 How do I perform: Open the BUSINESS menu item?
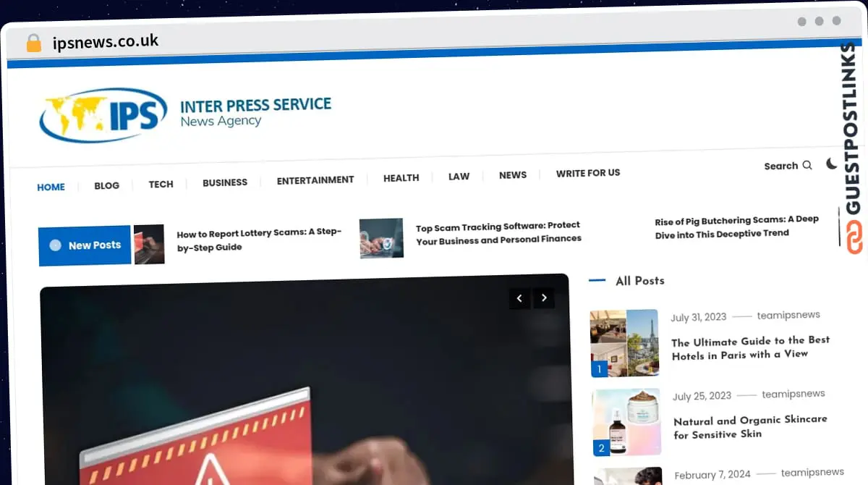(225, 182)
